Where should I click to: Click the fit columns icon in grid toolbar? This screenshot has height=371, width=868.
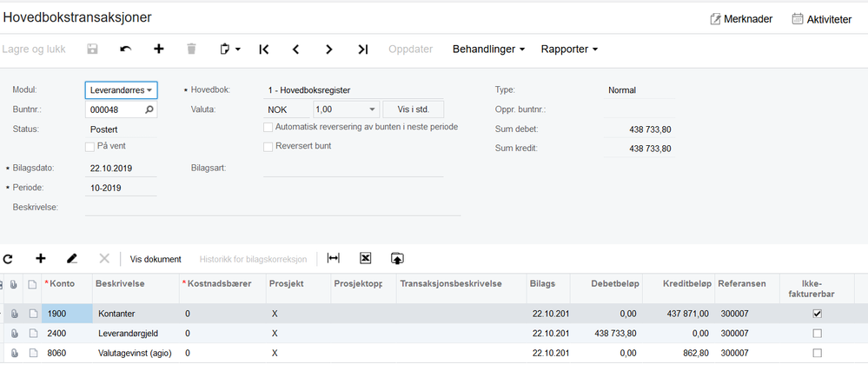[x=333, y=258]
